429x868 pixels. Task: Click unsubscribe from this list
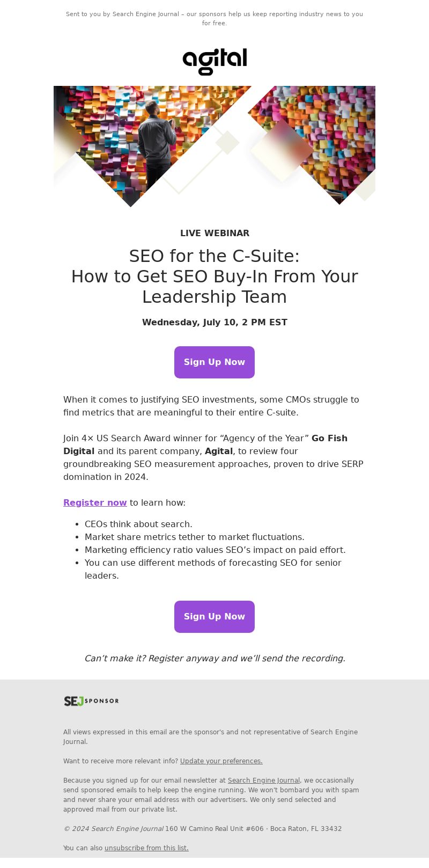pyautogui.click(x=146, y=848)
